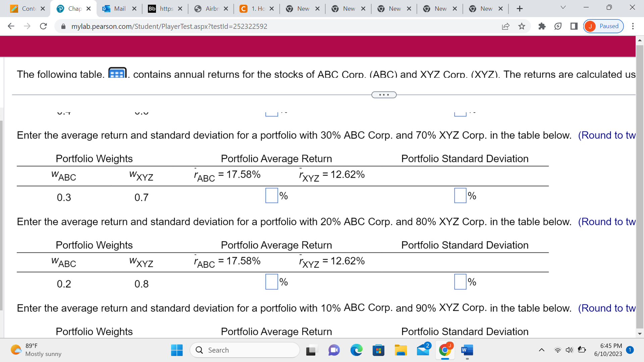Toggle the browser side panel icon
This screenshot has height=362, width=644.
(574, 26)
